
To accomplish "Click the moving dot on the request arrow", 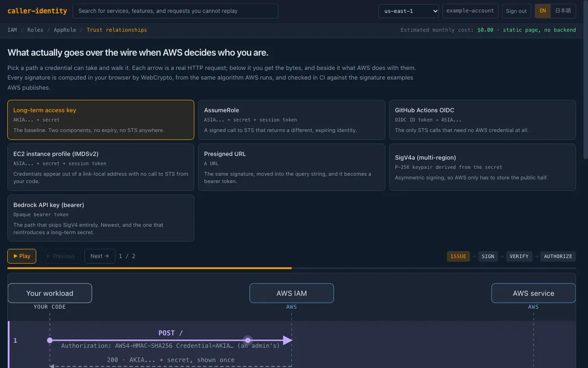I will click(248, 340).
